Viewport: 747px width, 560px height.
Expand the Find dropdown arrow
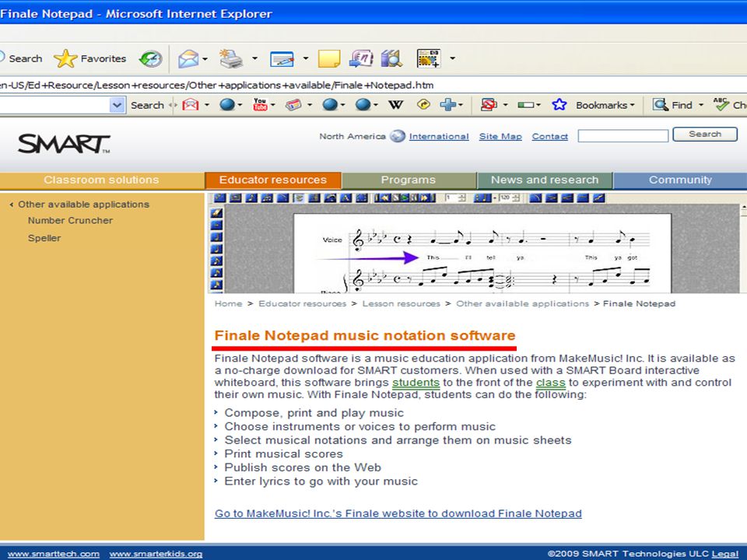(x=701, y=105)
